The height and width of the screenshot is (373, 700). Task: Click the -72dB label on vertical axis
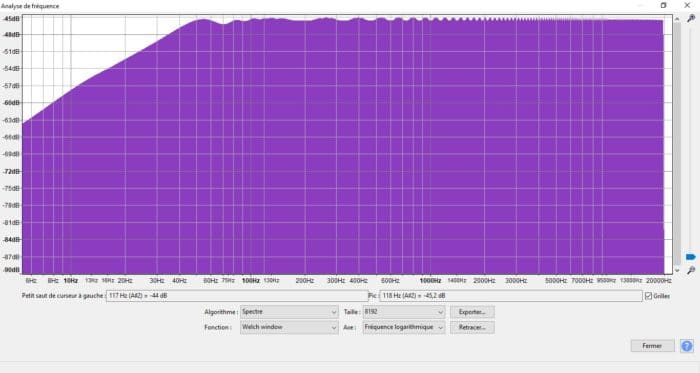(12, 171)
